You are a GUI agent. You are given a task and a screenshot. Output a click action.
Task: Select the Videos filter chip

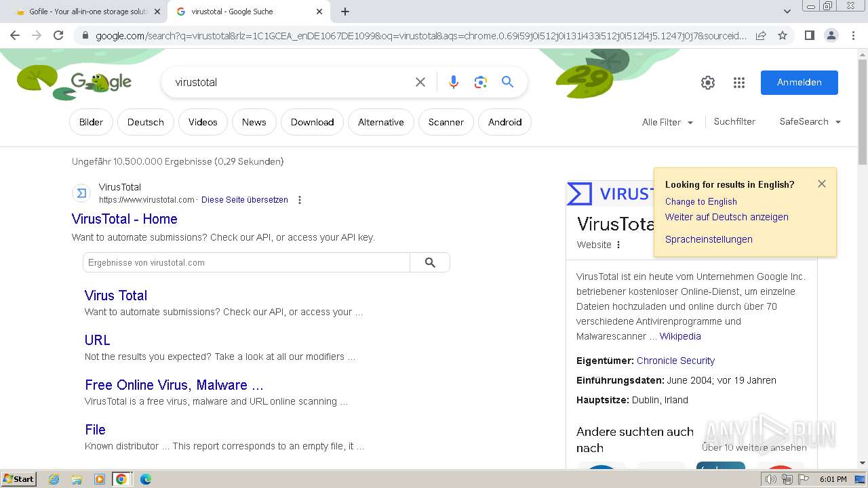[203, 122]
